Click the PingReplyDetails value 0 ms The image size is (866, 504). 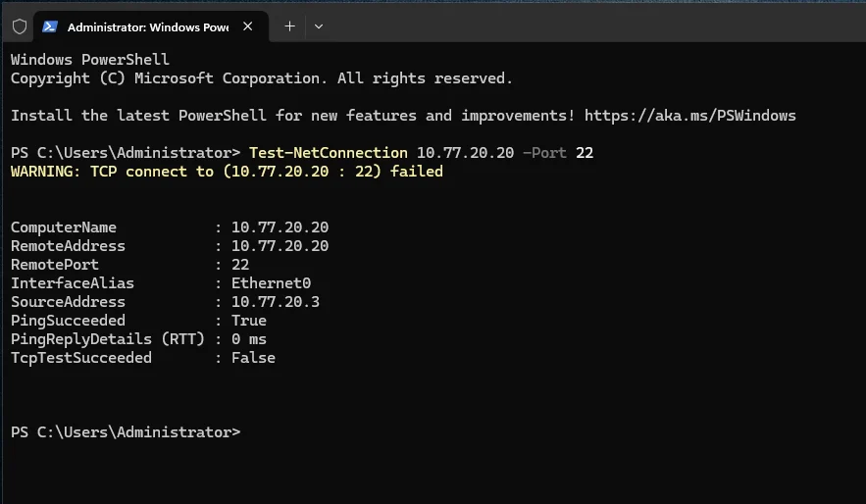coord(248,339)
